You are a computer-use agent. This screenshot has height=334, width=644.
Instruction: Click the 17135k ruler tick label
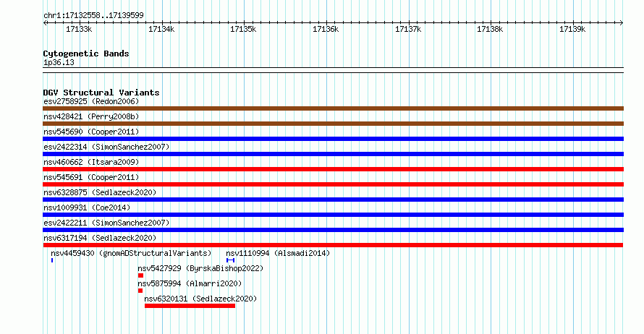point(243,29)
